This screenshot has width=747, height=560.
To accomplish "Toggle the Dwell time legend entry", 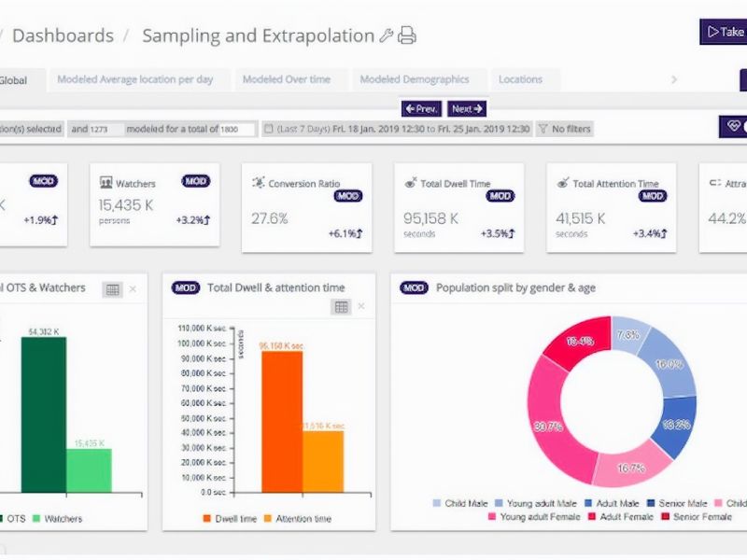I will (230, 519).
